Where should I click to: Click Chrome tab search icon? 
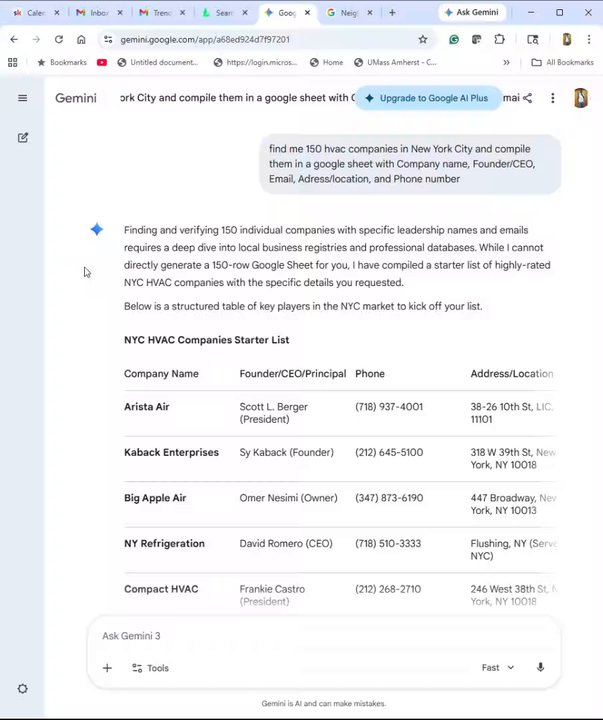(x=533, y=39)
